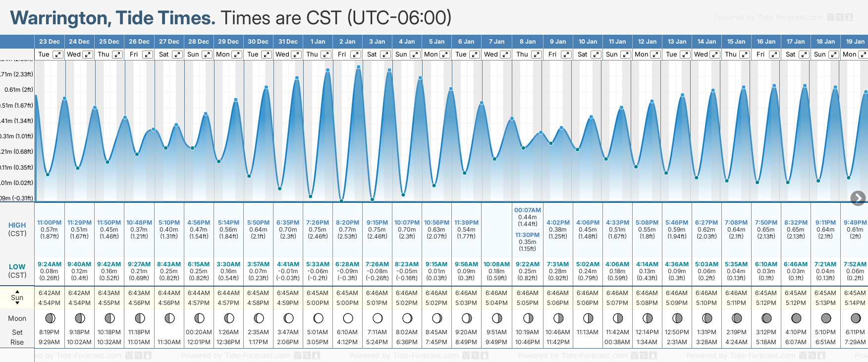Click the Sun sunrise/sunset row toggle arrows
Screen dimensions: 868x362
17,298
